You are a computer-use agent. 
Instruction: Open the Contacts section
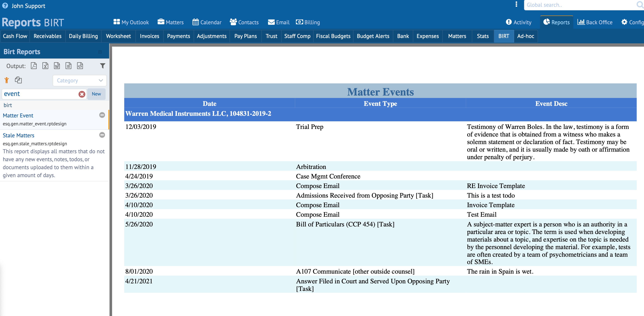[x=244, y=22]
